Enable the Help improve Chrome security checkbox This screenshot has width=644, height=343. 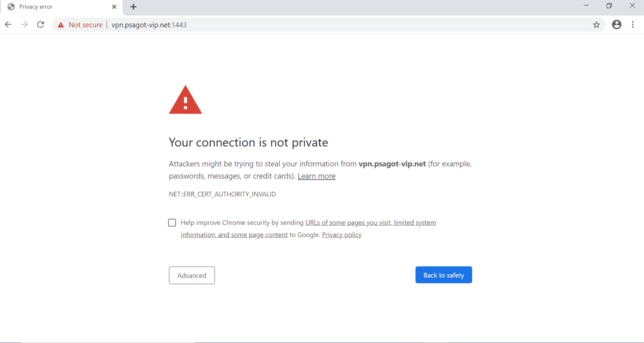click(x=172, y=222)
